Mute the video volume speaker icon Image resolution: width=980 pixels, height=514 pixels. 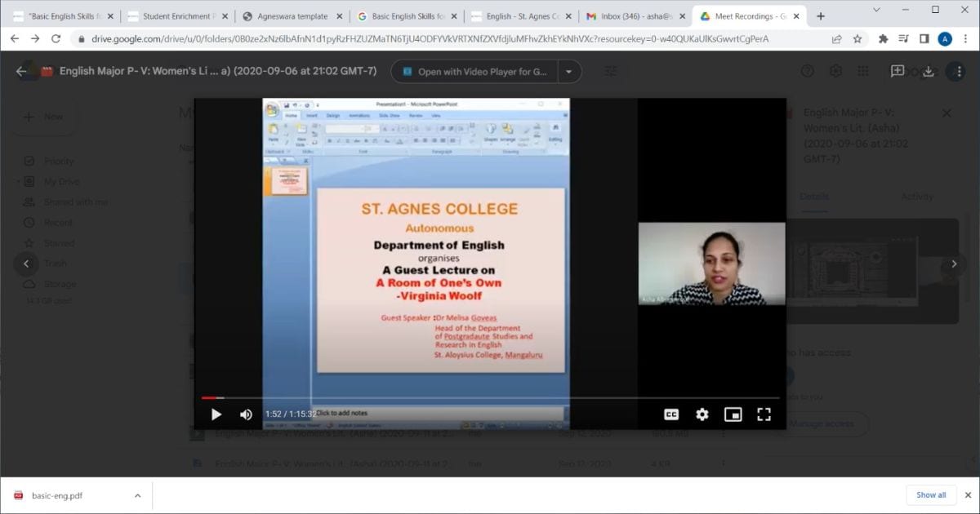pyautogui.click(x=246, y=414)
